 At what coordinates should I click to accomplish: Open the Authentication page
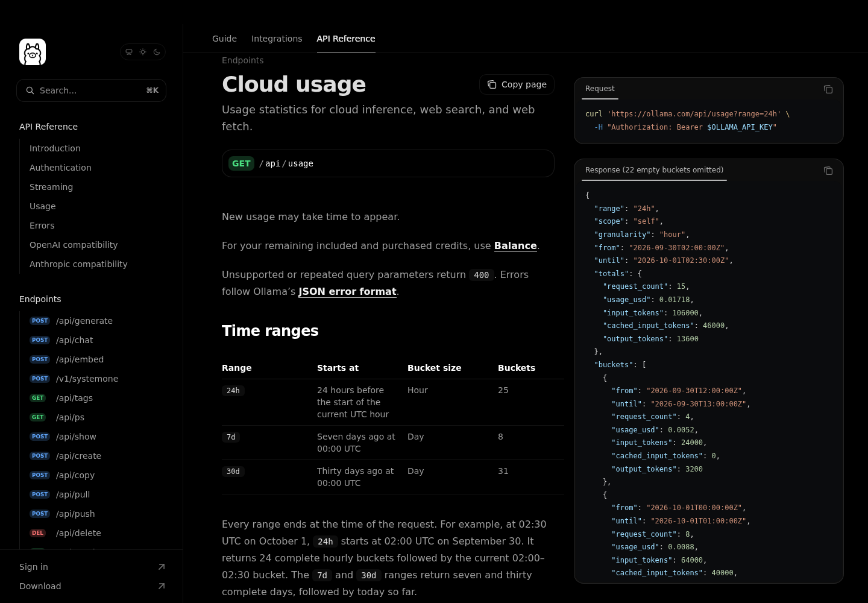point(60,168)
